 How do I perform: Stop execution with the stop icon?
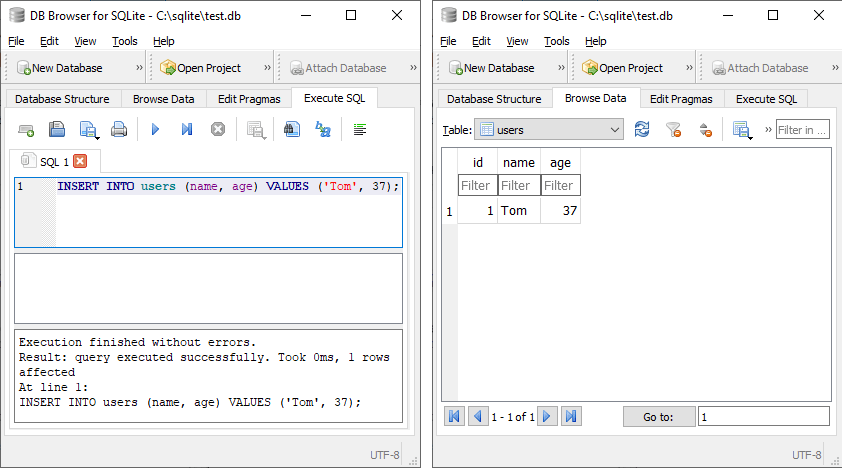pyautogui.click(x=218, y=129)
